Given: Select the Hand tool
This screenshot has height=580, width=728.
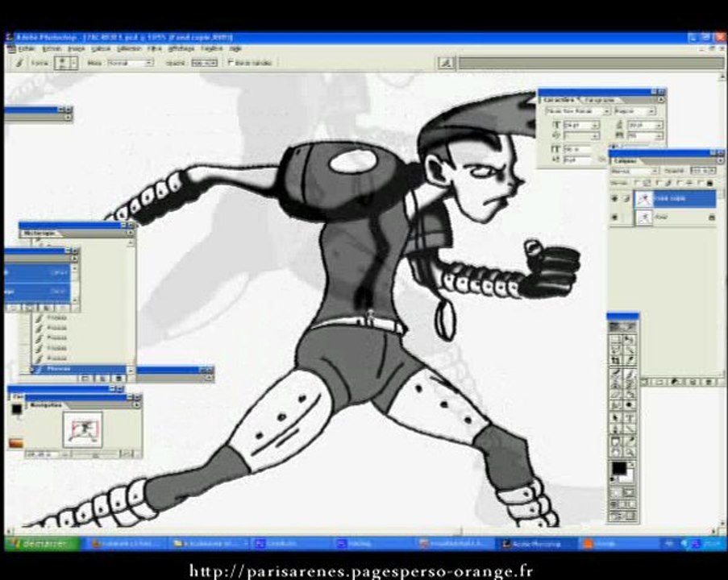Looking at the screenshot, I should click(x=616, y=452).
